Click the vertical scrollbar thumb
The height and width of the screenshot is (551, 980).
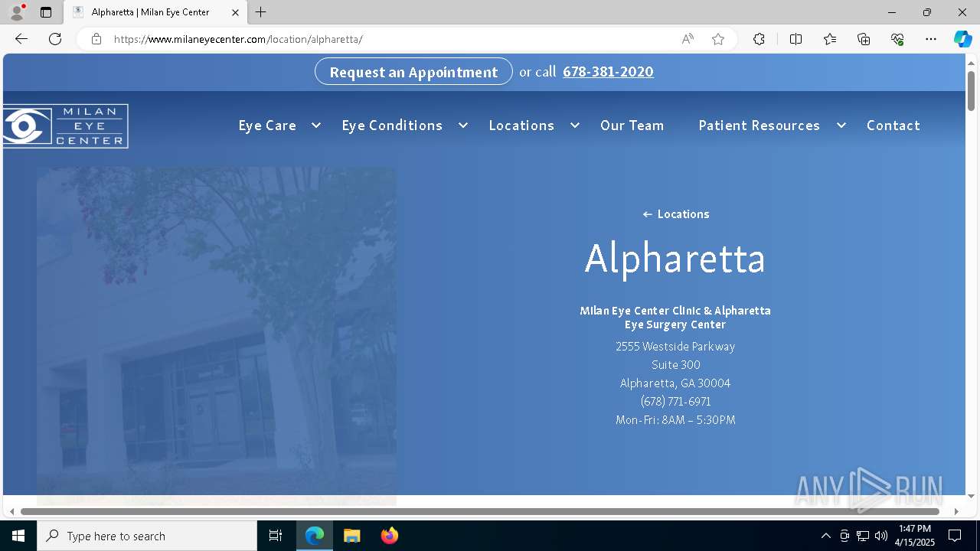point(971,90)
